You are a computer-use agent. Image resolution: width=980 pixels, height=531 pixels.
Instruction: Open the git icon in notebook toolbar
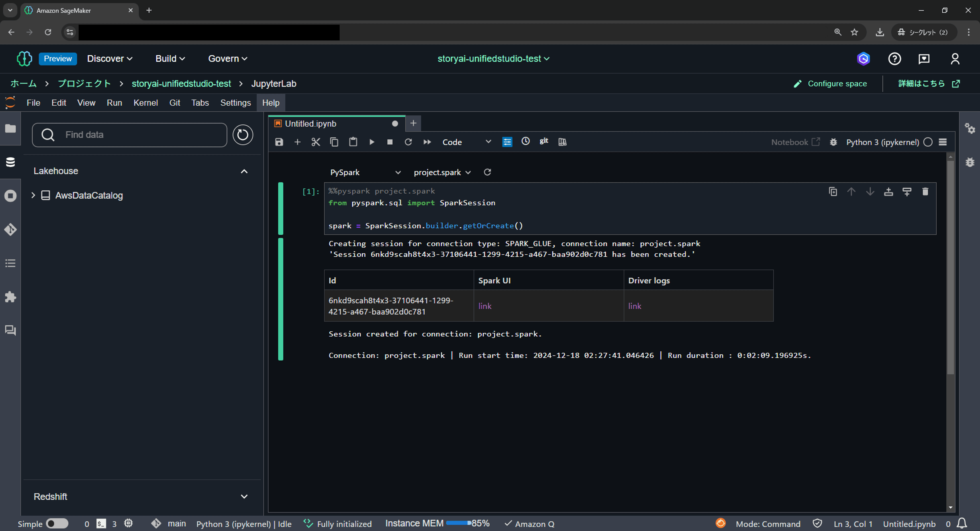click(x=544, y=141)
